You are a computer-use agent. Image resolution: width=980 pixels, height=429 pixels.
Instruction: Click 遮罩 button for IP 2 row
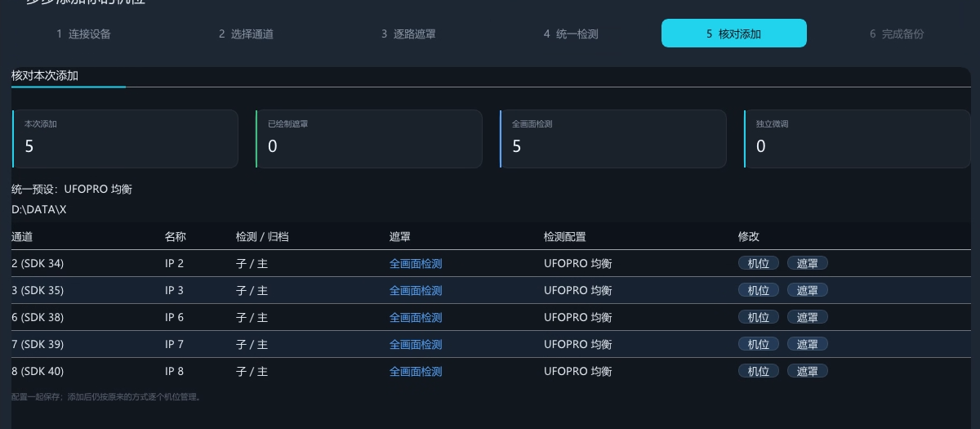coord(808,263)
